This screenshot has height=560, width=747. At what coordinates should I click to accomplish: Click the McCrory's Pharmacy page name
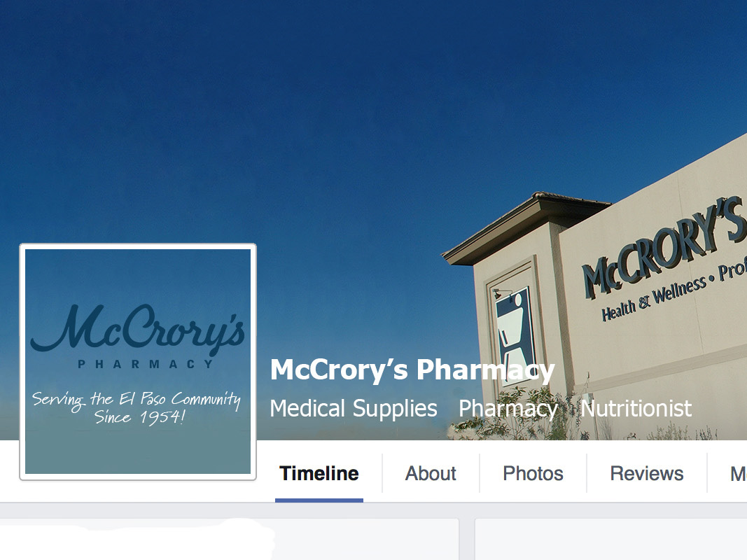pyautogui.click(x=412, y=370)
